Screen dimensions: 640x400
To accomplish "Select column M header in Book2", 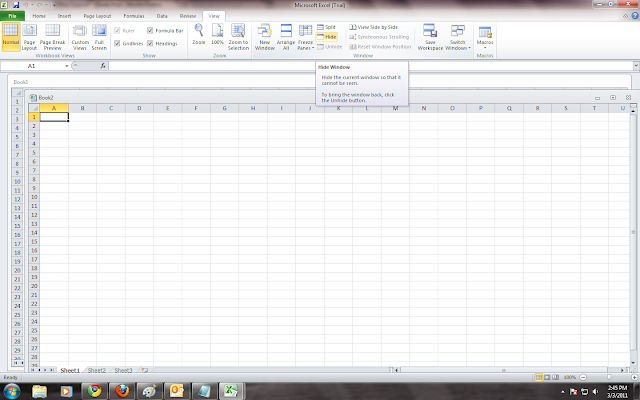I will [x=395, y=108].
